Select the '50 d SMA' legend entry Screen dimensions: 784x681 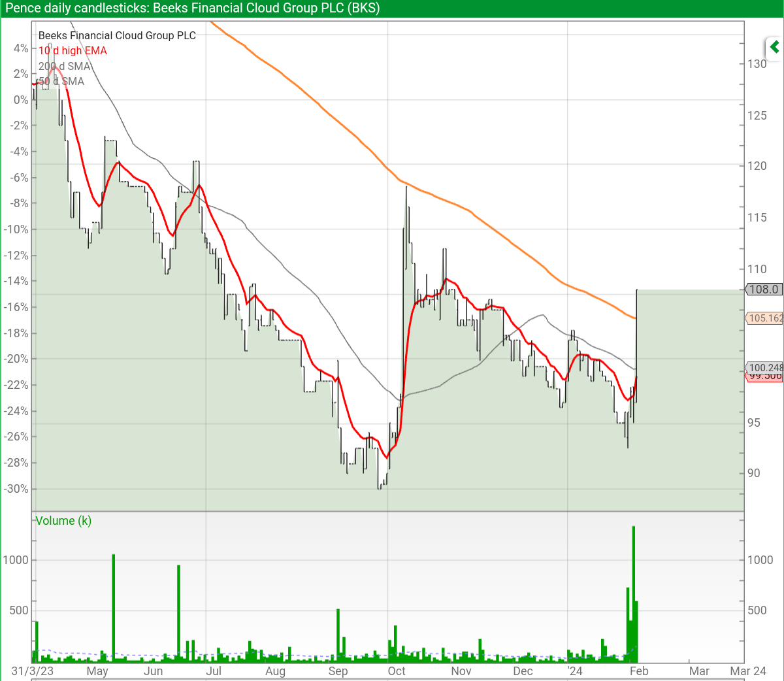point(61,82)
